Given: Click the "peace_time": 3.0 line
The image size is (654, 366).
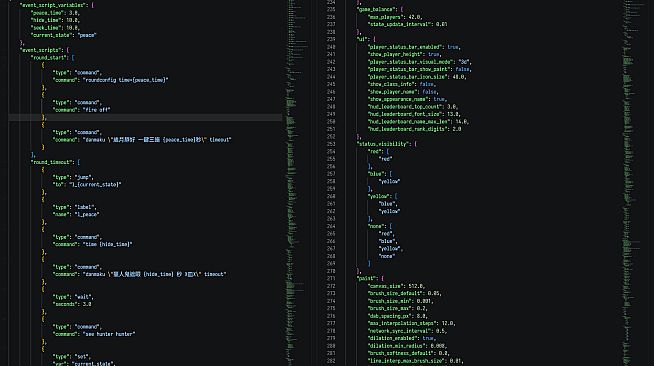Looking at the screenshot, I should pos(55,13).
